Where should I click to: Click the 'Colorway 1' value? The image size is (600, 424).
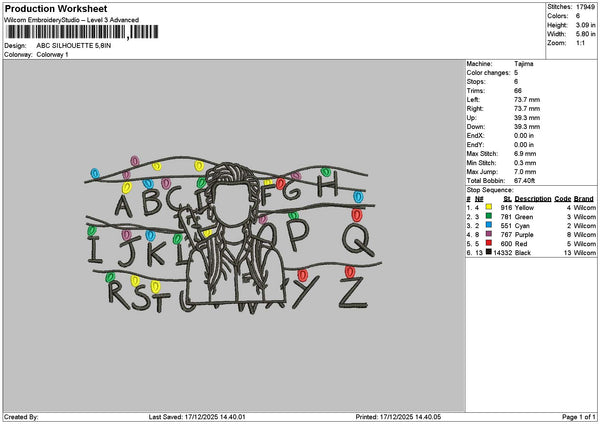52,55
